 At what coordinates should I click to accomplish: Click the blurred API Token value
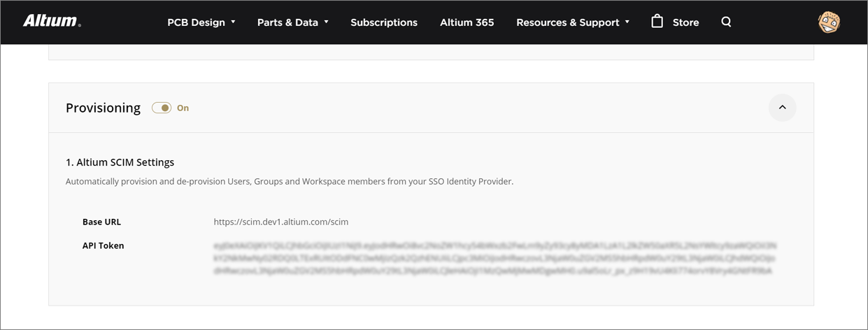(x=495, y=258)
